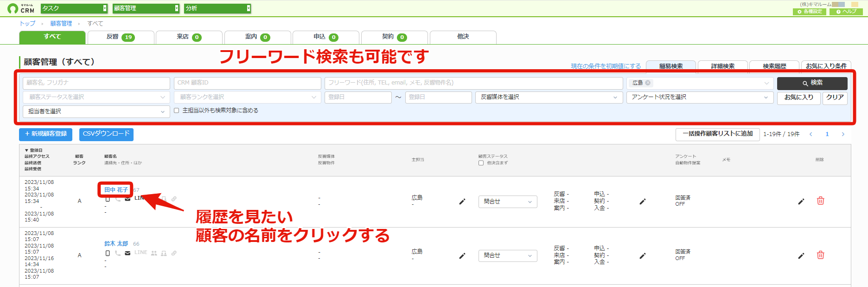Screen dimensions: 868x287
Task: Click the 検索 magnifier search button
Action: 812,83
